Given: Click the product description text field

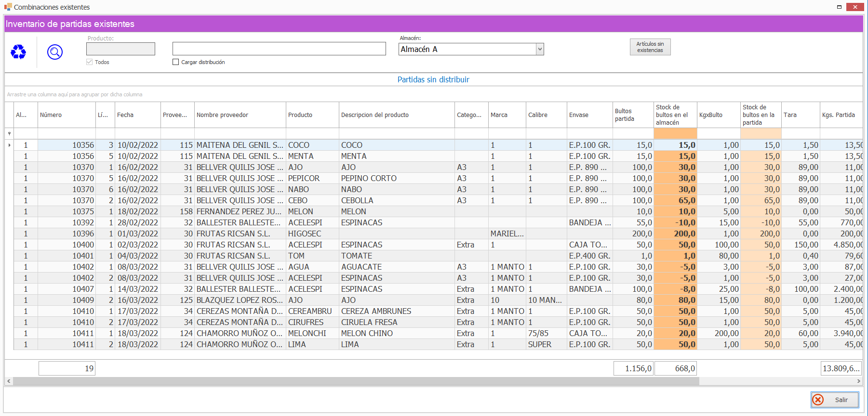Looking at the screenshot, I should point(279,49).
